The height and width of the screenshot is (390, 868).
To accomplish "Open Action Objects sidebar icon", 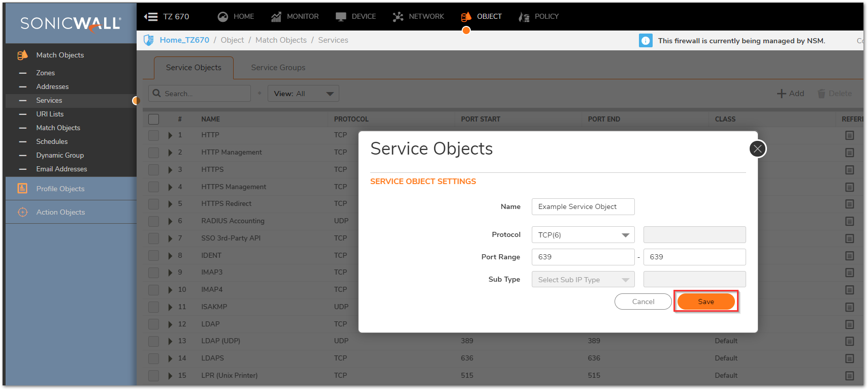I will pos(22,212).
